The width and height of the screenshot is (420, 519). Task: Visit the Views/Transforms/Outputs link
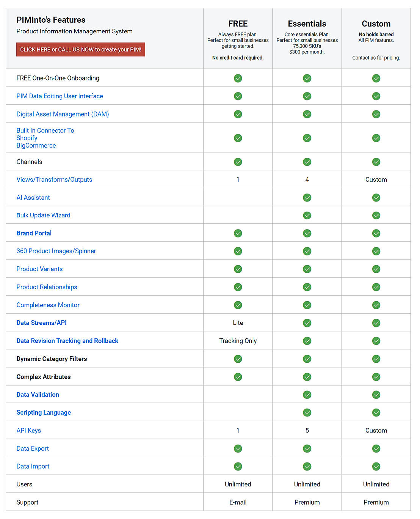coord(54,179)
